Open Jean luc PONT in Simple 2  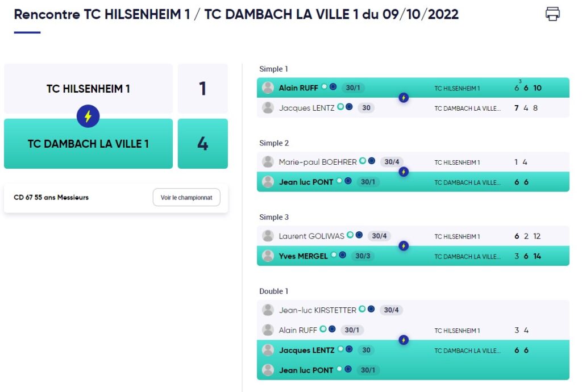pos(306,182)
